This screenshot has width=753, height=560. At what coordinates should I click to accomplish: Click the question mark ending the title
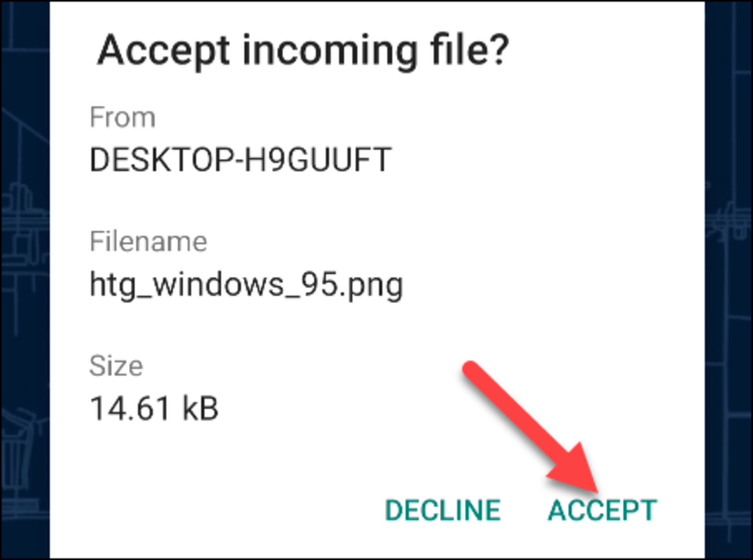pyautogui.click(x=499, y=49)
